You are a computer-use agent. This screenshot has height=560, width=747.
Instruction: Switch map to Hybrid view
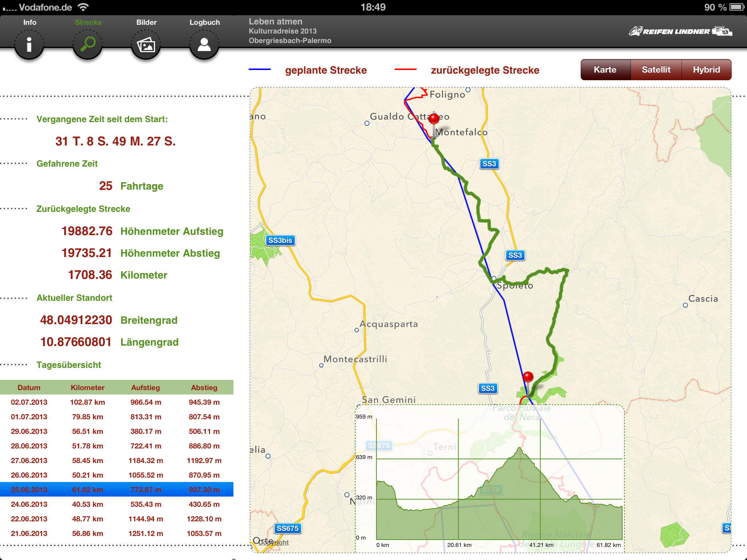707,70
